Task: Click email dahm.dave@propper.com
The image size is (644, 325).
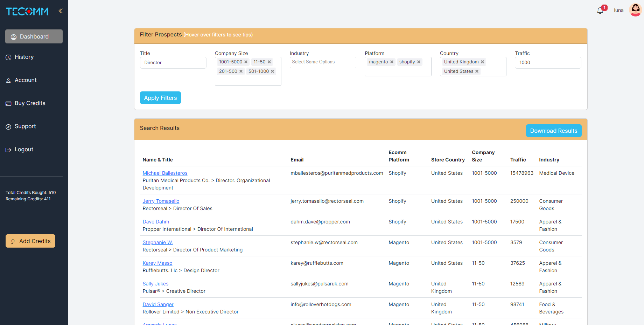Action: (x=320, y=222)
